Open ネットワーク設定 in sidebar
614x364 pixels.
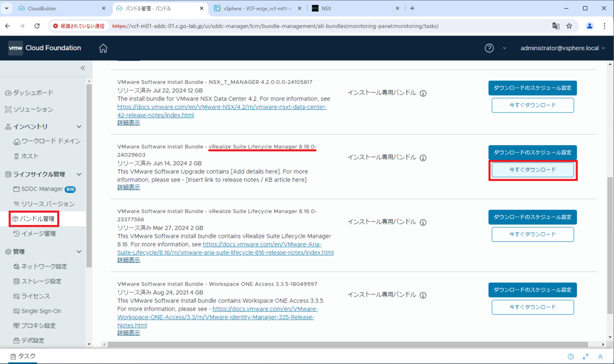click(40, 266)
